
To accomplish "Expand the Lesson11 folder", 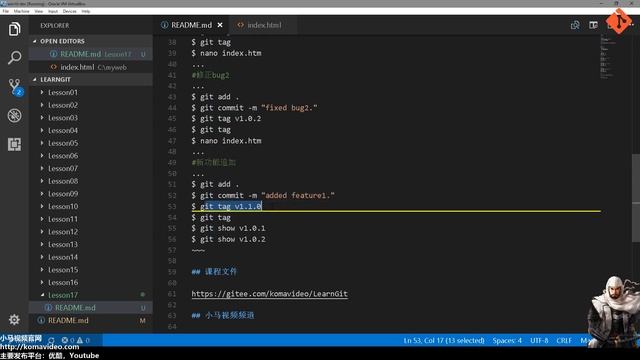I will [x=91, y=219].
